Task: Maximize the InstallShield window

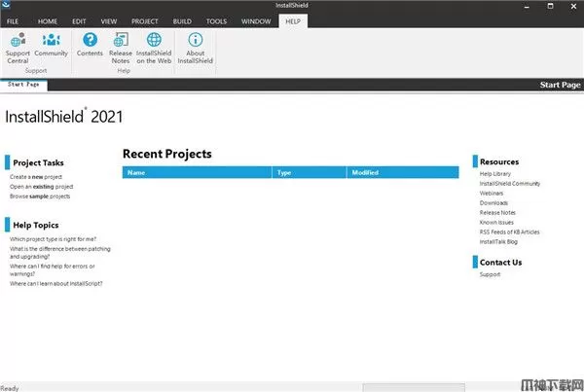Action: (550, 7)
